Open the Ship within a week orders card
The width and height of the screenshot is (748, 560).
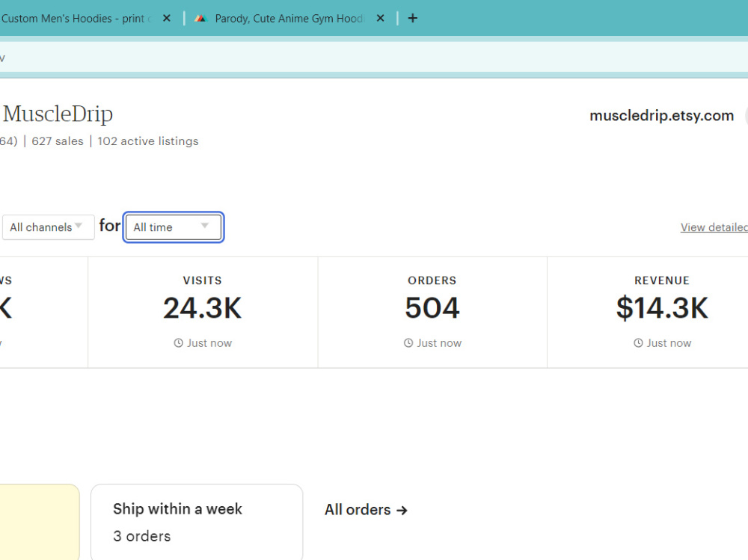(x=197, y=522)
